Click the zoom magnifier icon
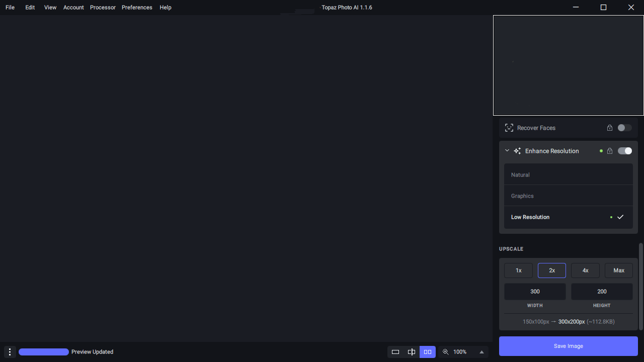644x362 pixels. click(x=445, y=352)
